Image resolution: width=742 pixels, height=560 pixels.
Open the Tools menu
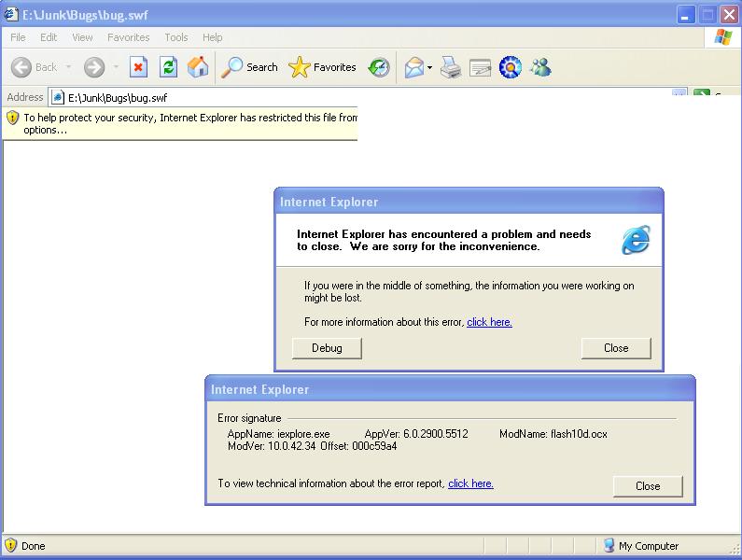[x=176, y=37]
